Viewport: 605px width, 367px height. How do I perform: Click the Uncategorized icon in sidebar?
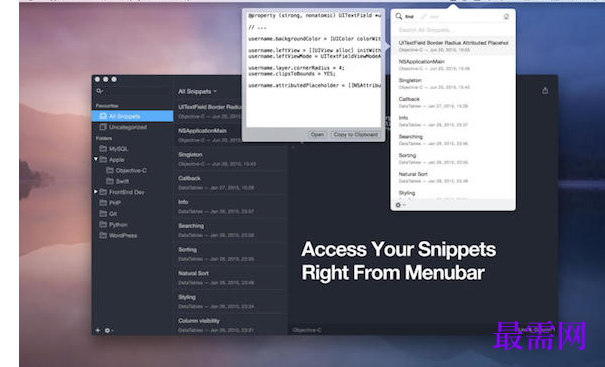tap(103, 127)
